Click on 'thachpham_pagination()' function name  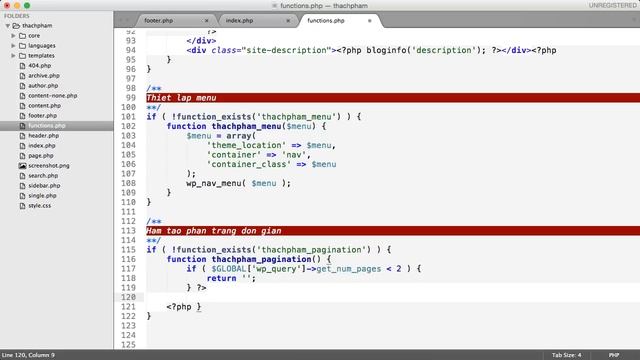pos(266,259)
